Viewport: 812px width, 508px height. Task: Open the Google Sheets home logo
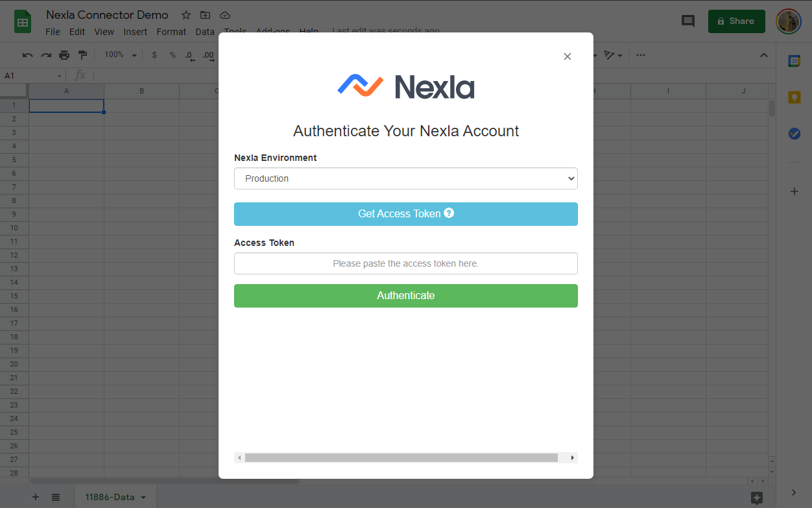click(23, 22)
